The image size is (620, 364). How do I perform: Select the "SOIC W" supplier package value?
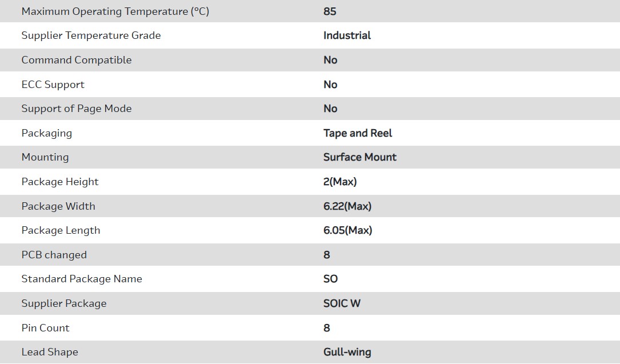pos(342,303)
